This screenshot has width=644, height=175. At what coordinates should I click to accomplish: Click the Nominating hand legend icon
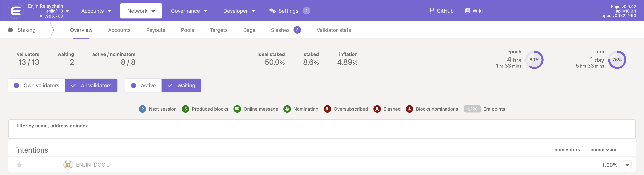pyautogui.click(x=287, y=109)
